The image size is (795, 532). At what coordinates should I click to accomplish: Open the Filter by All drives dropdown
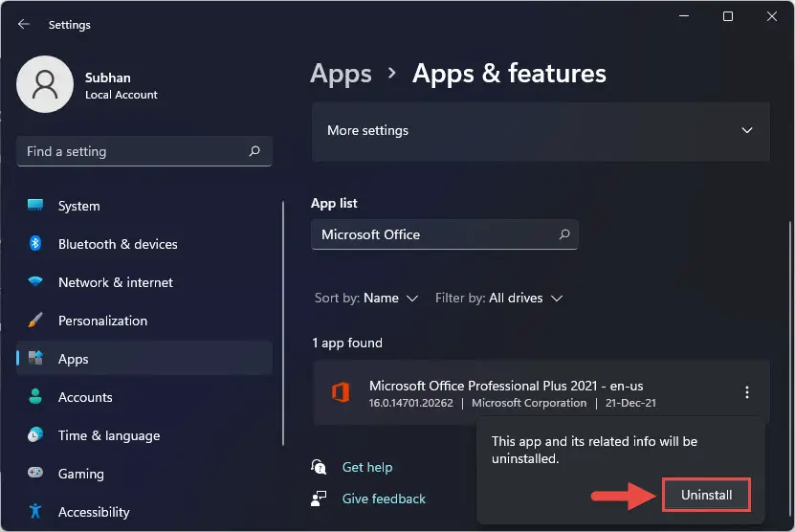[498, 298]
